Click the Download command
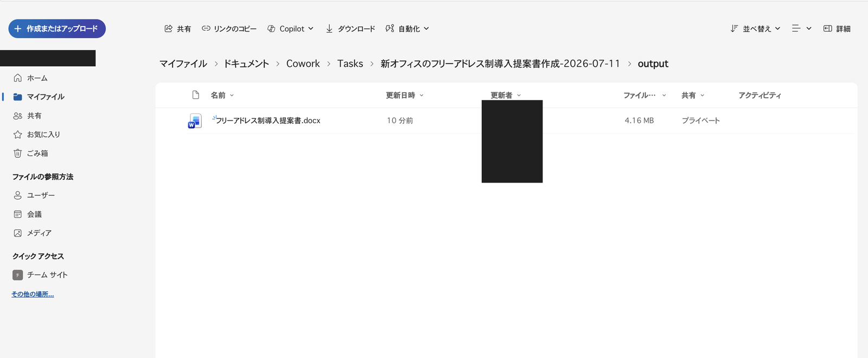The image size is (868, 358). click(350, 29)
